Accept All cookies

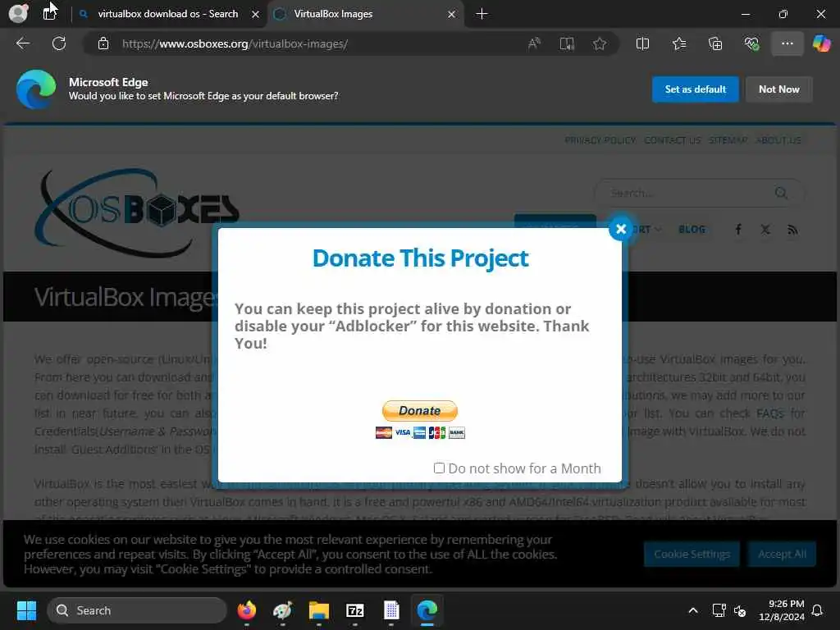tap(782, 554)
